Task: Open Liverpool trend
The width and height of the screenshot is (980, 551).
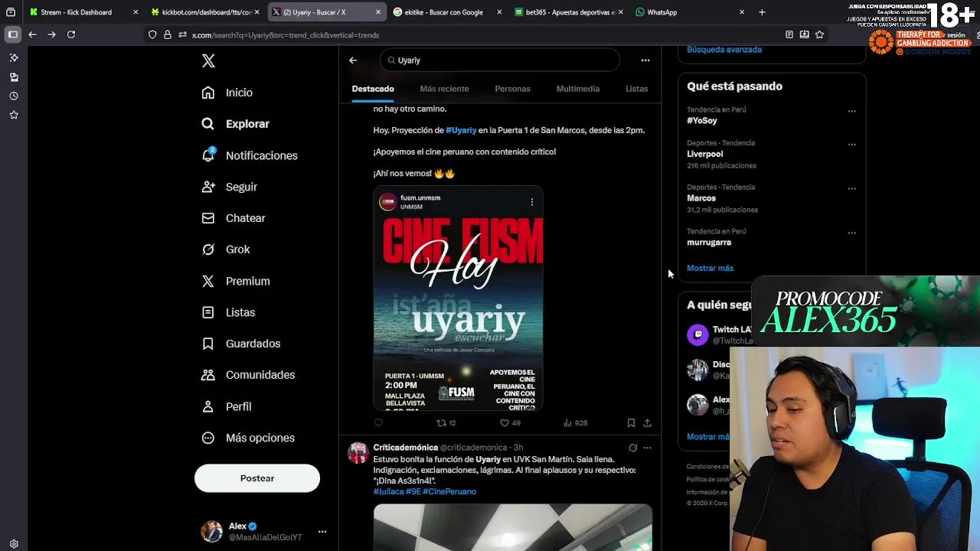Action: click(x=704, y=154)
